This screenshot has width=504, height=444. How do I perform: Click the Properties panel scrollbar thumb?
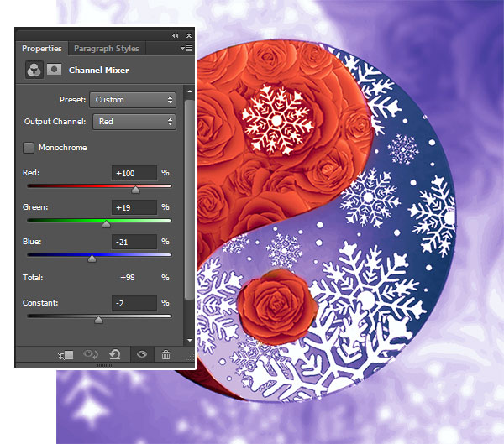click(x=190, y=199)
